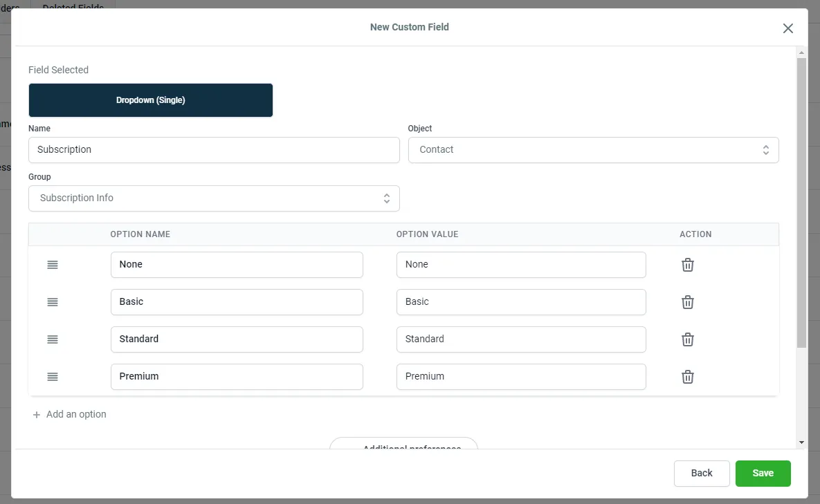
Task: Save the new custom field
Action: (763, 473)
